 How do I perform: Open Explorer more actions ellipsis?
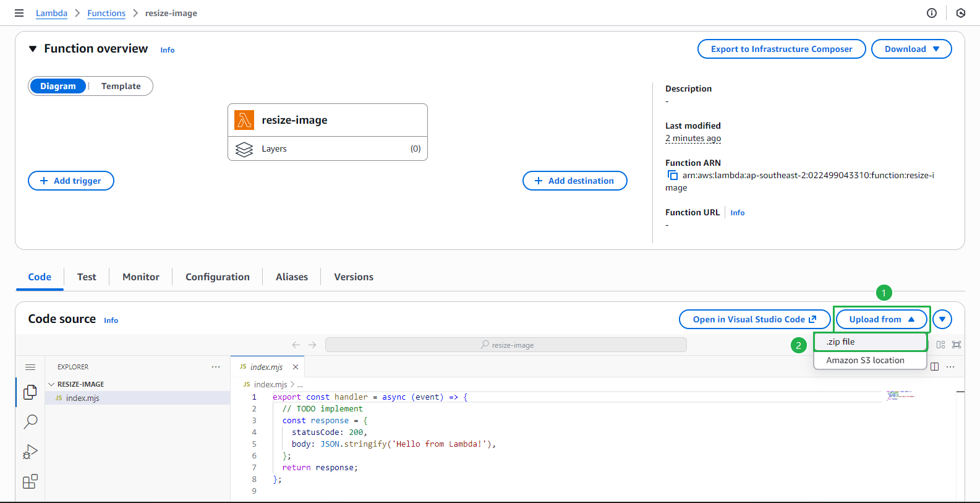pyautogui.click(x=216, y=367)
